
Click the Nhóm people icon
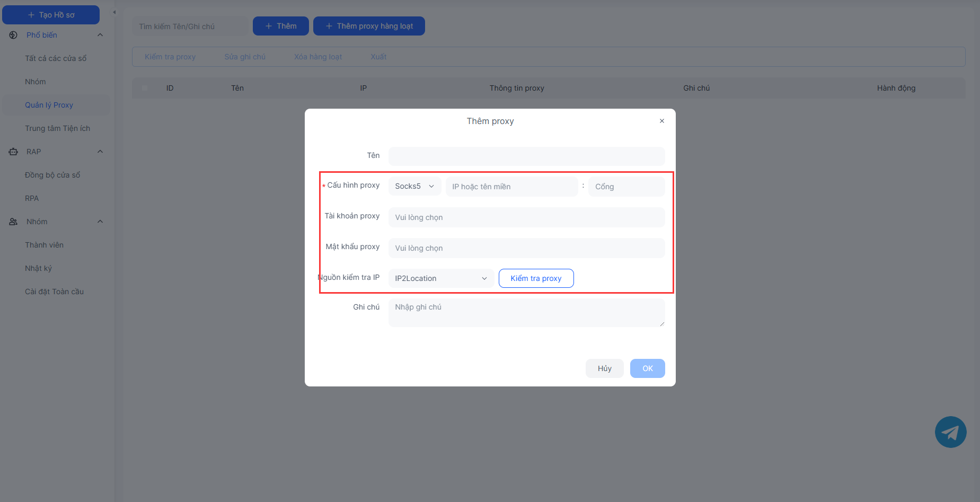click(x=13, y=222)
